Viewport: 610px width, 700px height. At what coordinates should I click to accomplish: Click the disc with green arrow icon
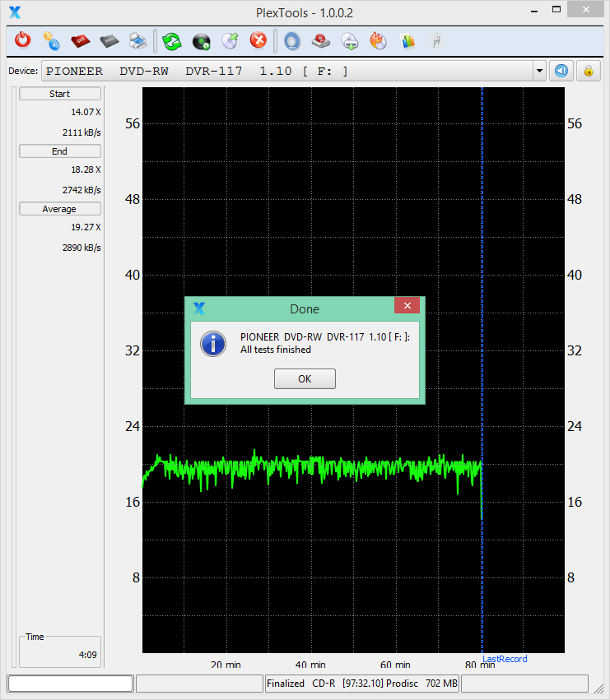230,40
